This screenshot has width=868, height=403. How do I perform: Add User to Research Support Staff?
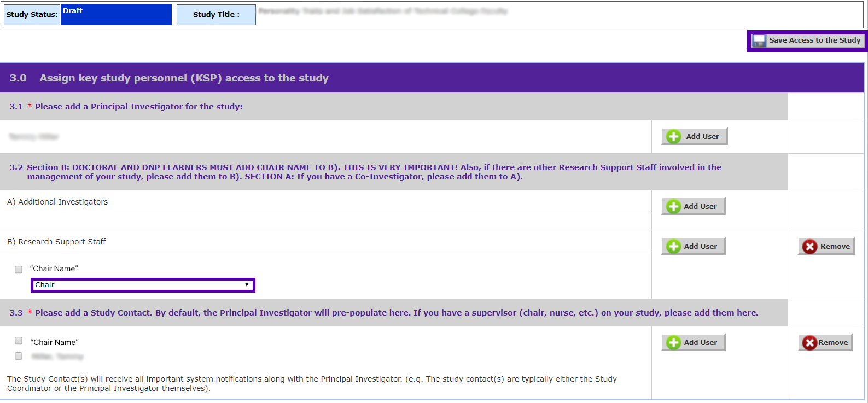694,247
